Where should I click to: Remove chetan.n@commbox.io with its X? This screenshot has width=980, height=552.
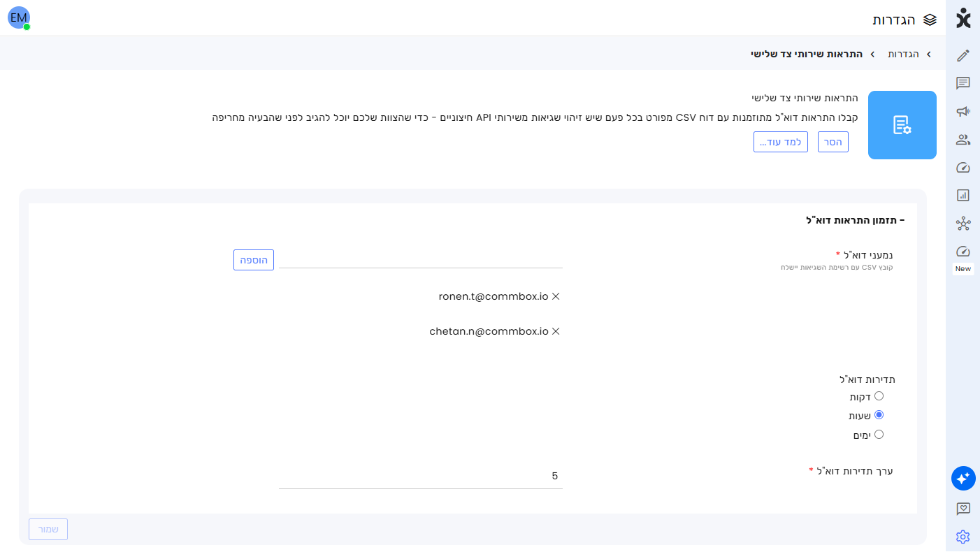click(x=556, y=331)
